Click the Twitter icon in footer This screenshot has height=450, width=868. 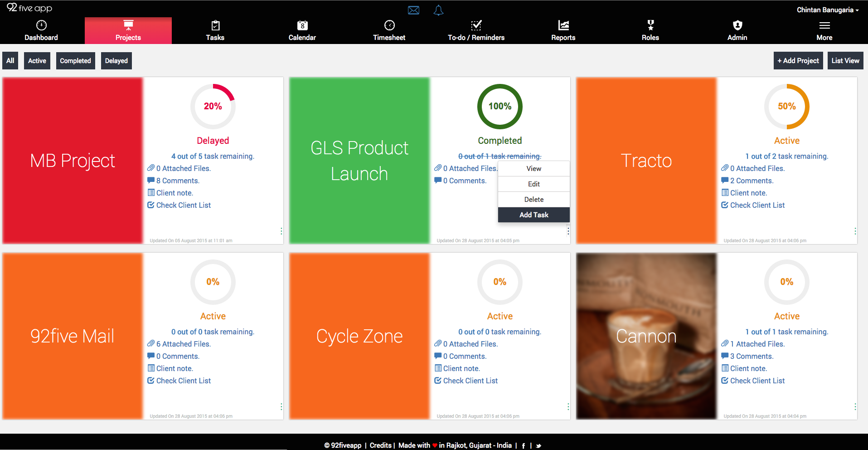538,446
